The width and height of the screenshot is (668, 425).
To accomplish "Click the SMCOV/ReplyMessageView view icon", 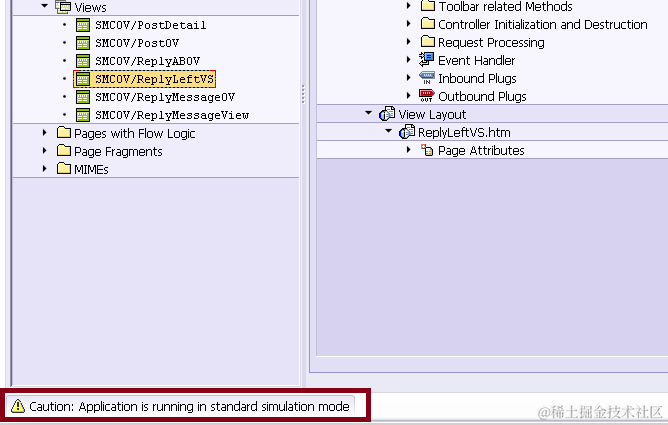I will pyautogui.click(x=83, y=115).
